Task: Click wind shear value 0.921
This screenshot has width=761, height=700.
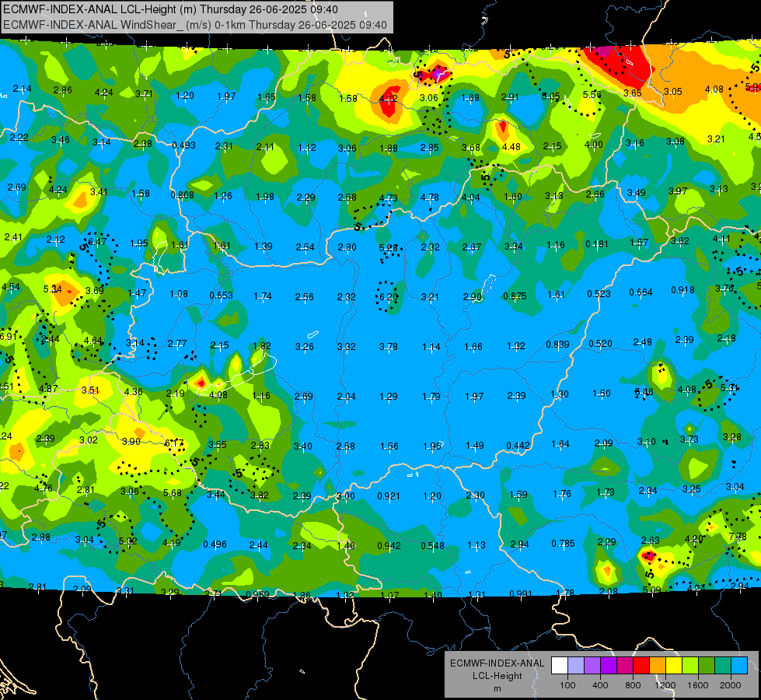Action: (x=389, y=496)
